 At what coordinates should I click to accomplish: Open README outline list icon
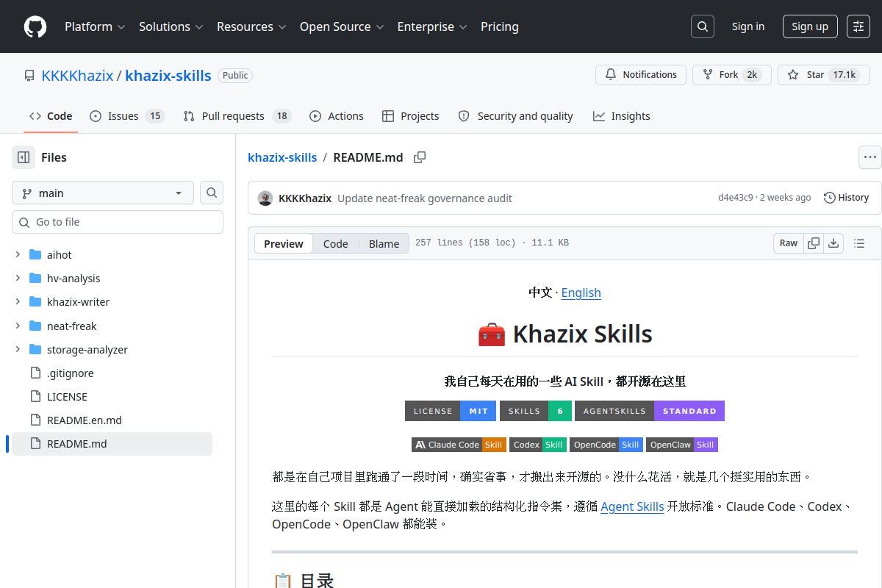(859, 243)
